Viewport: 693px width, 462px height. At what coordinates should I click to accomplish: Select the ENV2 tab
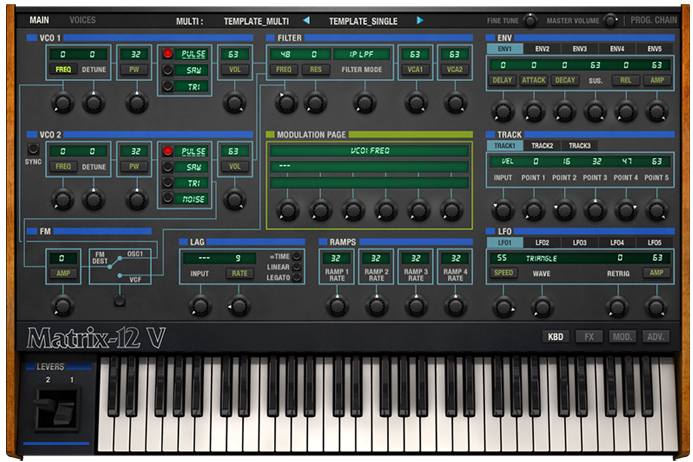(x=542, y=49)
